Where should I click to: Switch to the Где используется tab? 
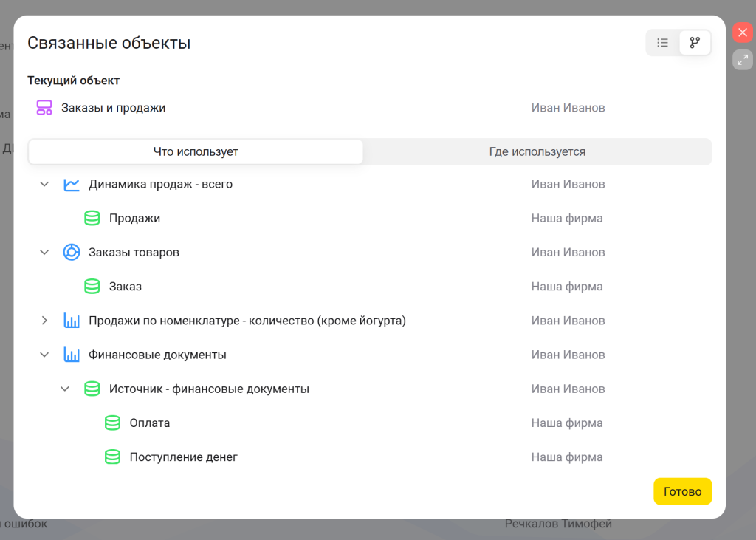537,151
